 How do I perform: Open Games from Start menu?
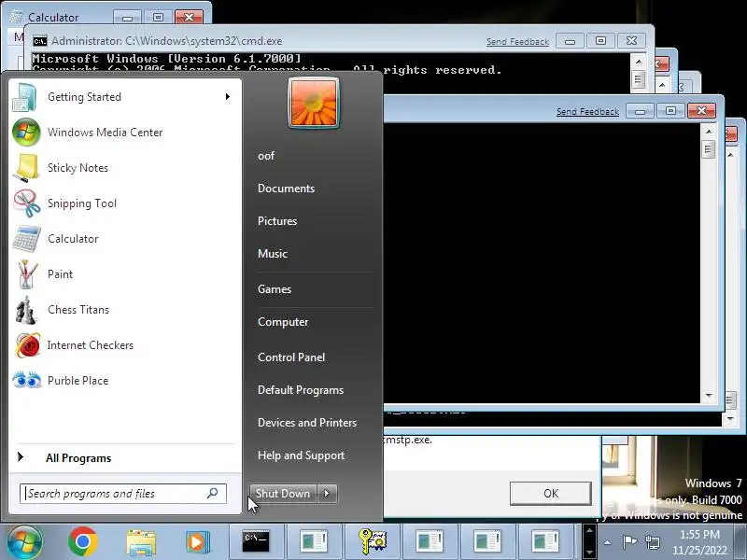pos(275,289)
